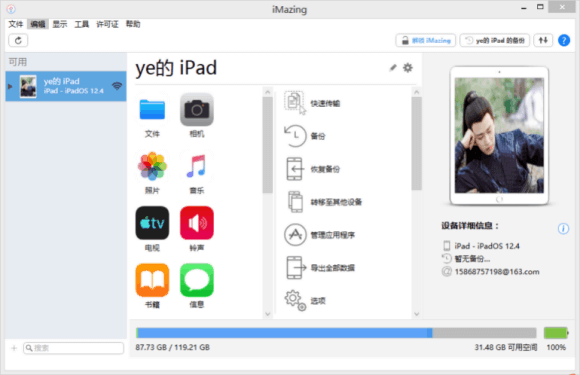Click the 备份 backup clock icon
This screenshot has width=580, height=375.
click(295, 136)
